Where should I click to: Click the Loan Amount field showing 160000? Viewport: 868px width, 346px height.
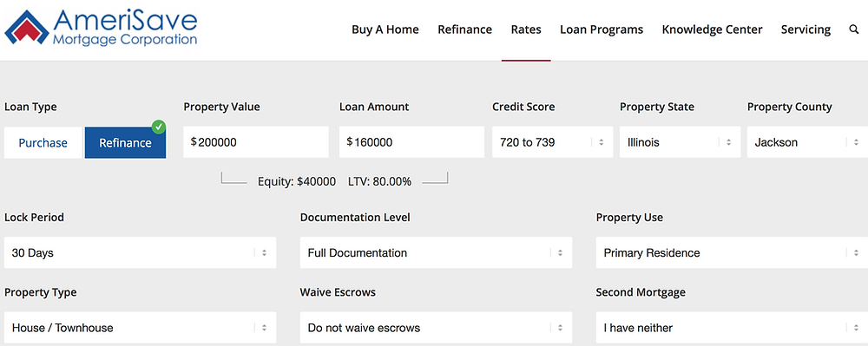point(411,142)
